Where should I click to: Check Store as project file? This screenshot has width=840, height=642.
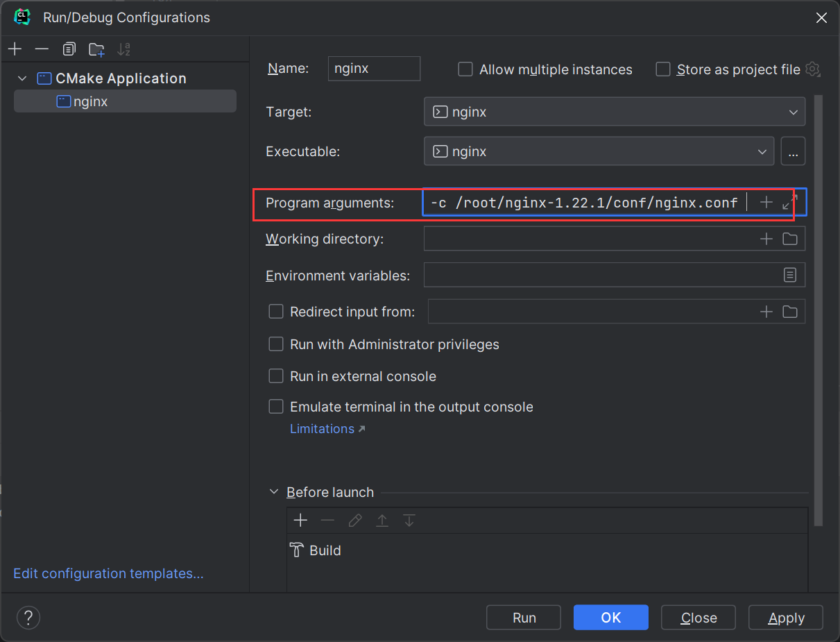(x=663, y=69)
